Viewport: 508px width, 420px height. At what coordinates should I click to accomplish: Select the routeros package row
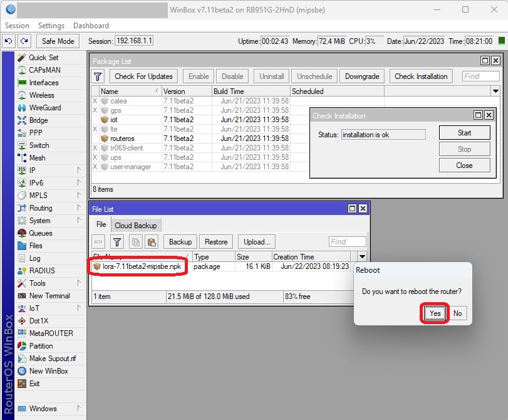(200, 139)
